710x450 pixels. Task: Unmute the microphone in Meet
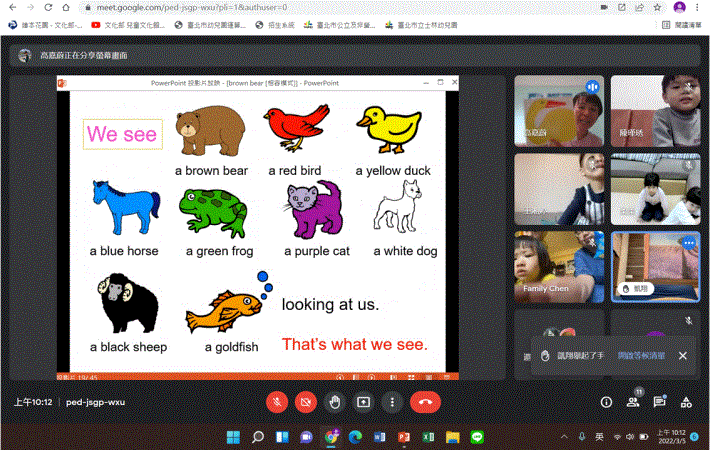click(277, 402)
